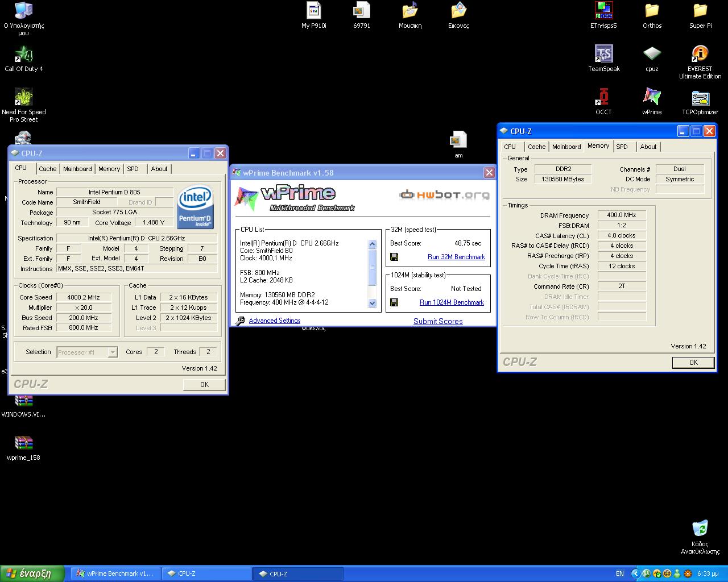Select the first CPU-Z taskbar button
This screenshot has width=728, height=582.
pos(206,573)
